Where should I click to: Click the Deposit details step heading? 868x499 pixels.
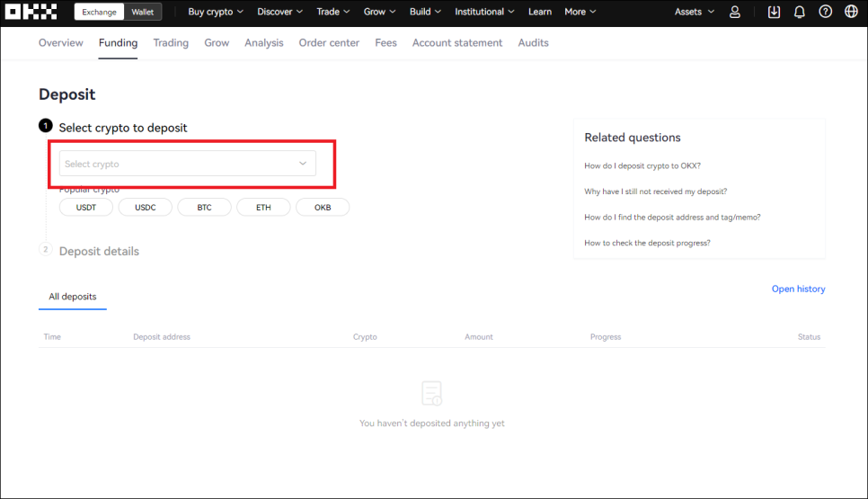click(x=99, y=251)
